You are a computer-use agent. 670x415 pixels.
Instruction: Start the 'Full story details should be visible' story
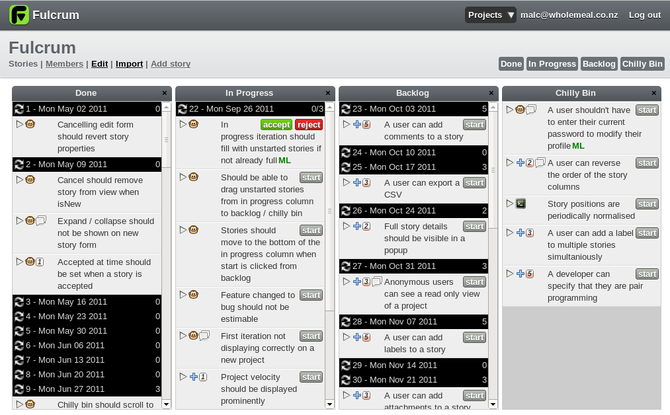coord(474,227)
